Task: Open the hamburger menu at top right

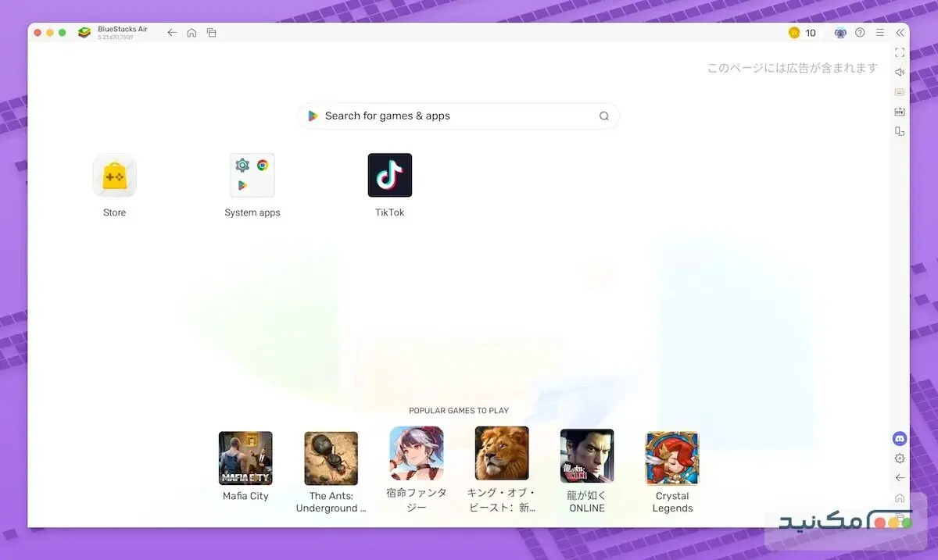Action: coord(879,33)
